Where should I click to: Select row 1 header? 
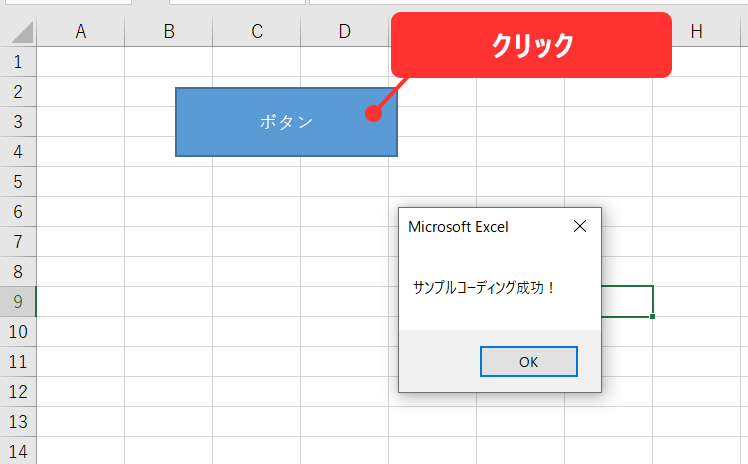(17, 62)
